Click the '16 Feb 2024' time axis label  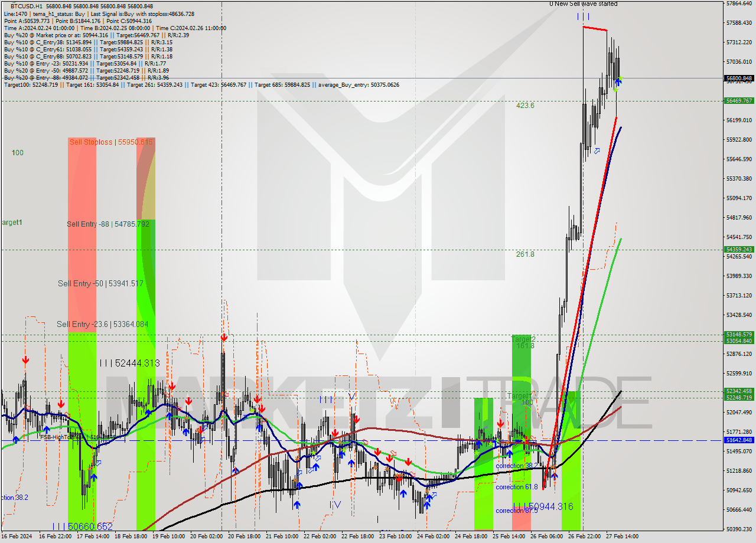[x=17, y=537]
